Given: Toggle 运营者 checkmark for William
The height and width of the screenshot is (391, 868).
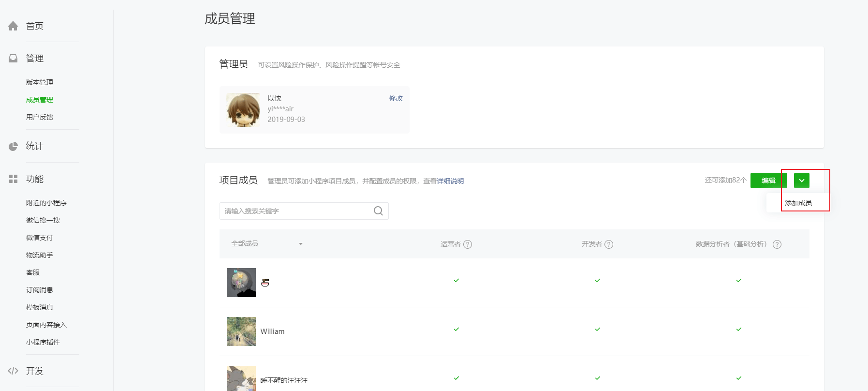Looking at the screenshot, I should point(456,329).
